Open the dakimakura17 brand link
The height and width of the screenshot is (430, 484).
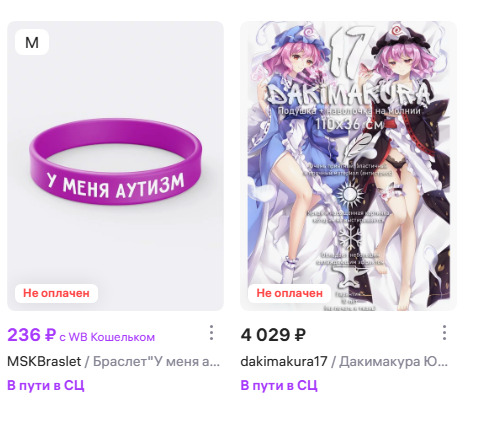[x=284, y=361]
